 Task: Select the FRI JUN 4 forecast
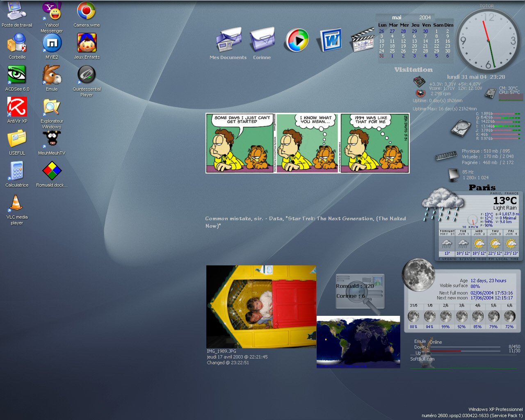(x=511, y=242)
